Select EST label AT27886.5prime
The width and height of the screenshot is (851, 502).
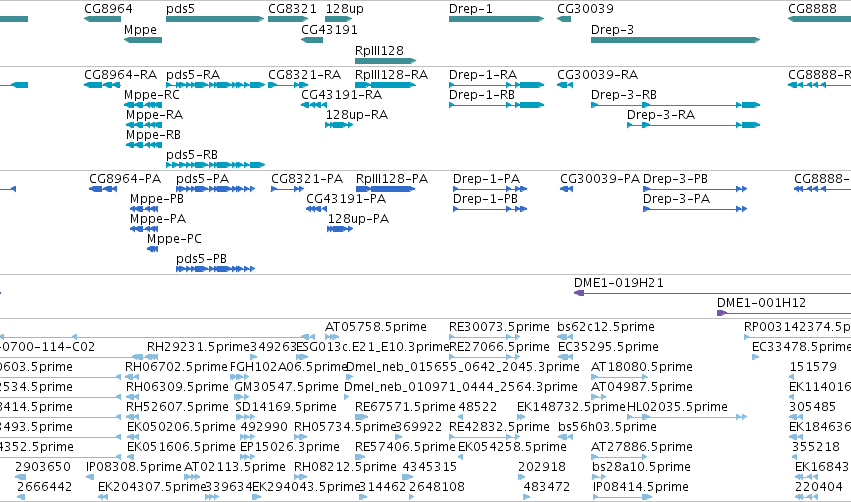(642, 448)
